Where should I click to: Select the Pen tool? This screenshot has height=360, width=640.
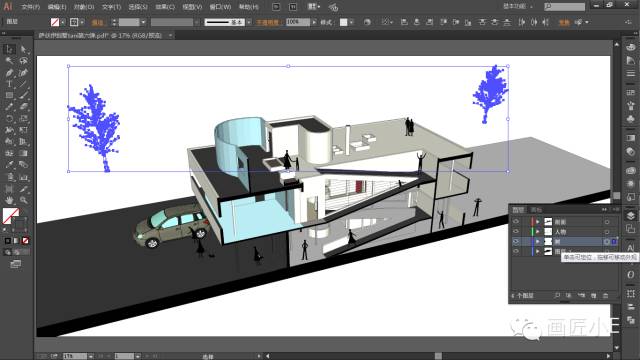[9, 73]
